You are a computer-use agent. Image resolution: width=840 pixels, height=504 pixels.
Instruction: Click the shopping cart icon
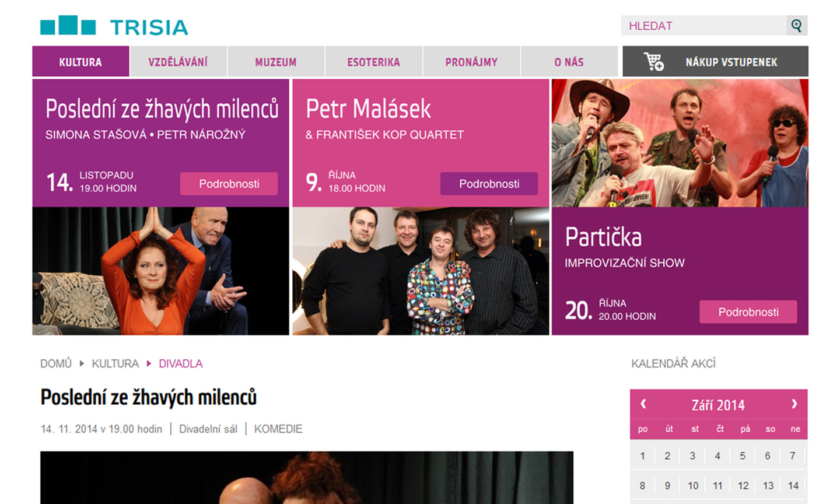click(x=653, y=61)
